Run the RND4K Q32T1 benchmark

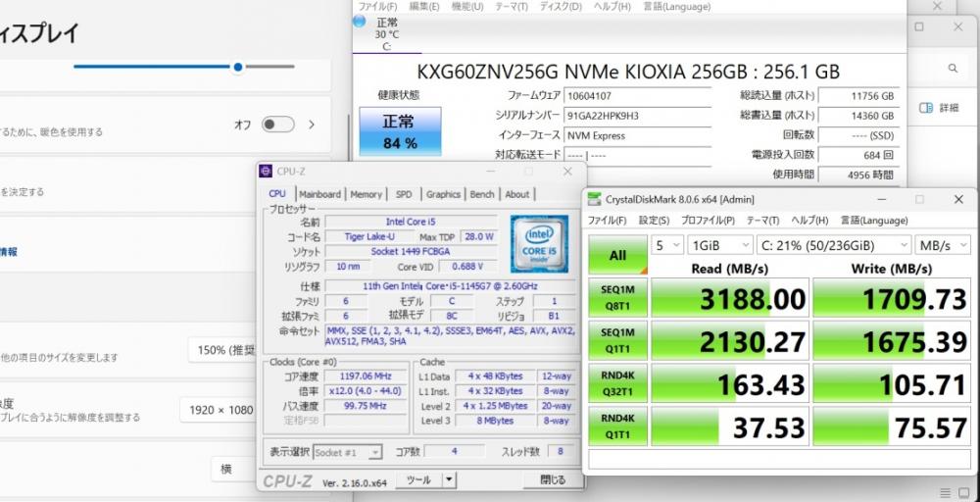617,383
